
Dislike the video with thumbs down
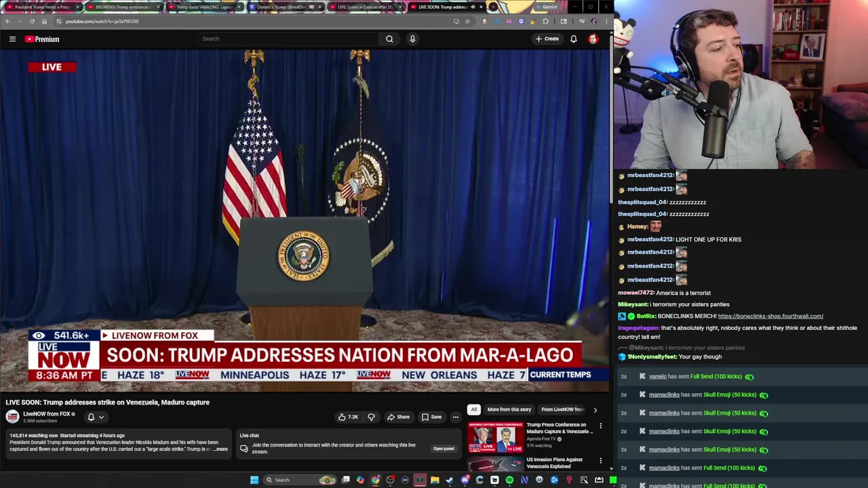(371, 417)
